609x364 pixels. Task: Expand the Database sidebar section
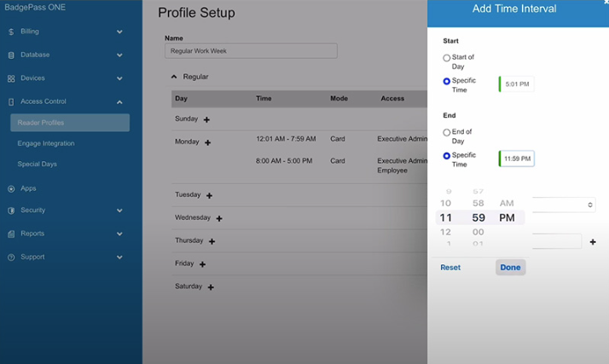[119, 55]
